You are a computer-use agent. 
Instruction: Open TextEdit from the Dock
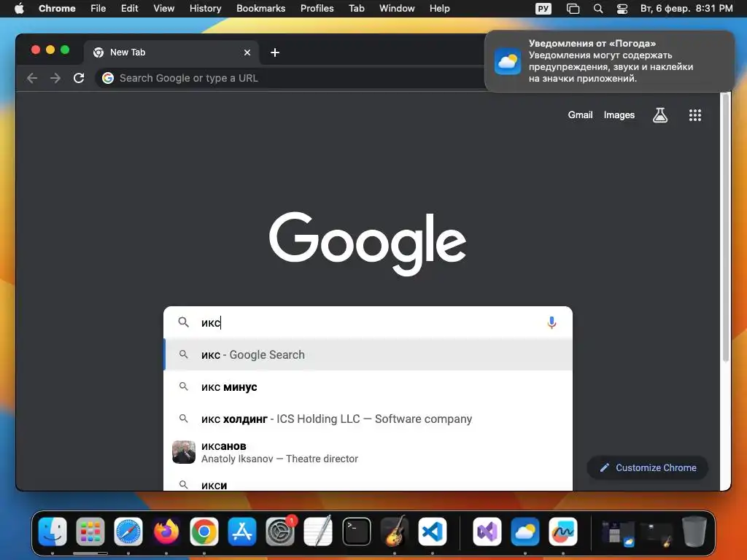point(318,532)
